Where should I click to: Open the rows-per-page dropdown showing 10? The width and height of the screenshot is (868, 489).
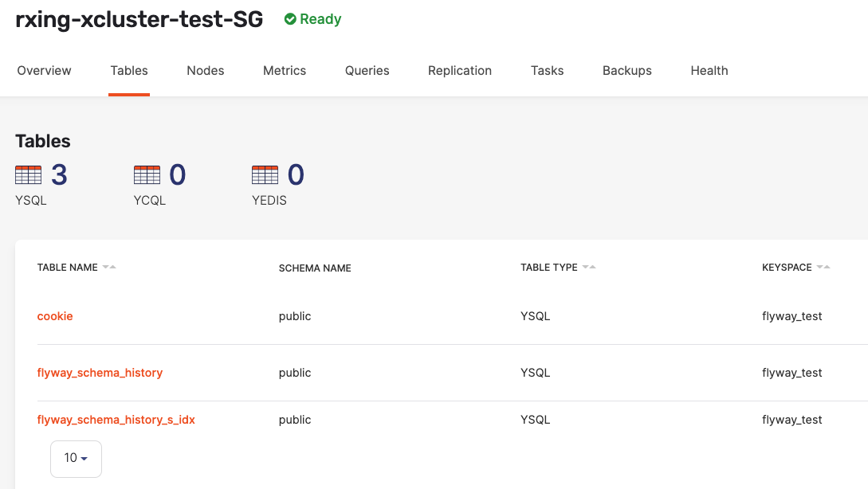pyautogui.click(x=76, y=459)
